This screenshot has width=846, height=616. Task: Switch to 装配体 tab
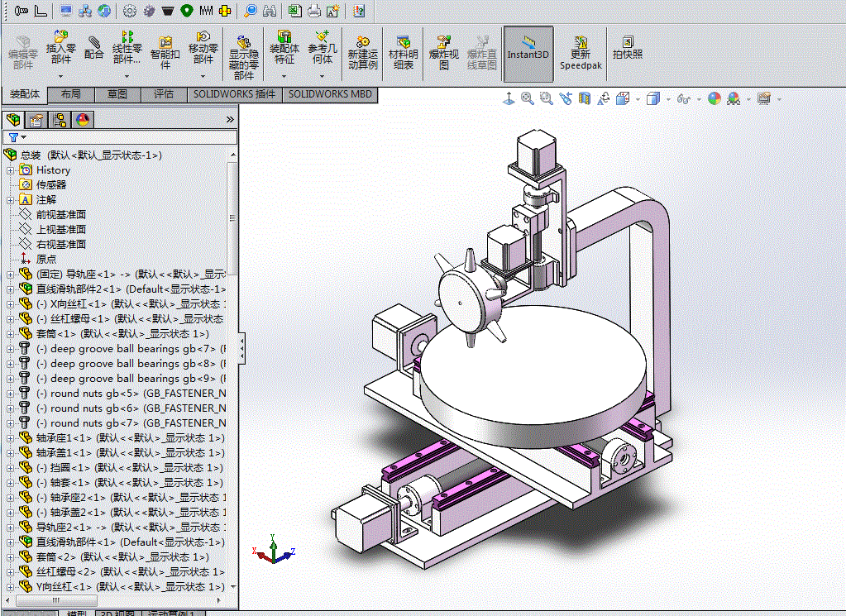[24, 94]
